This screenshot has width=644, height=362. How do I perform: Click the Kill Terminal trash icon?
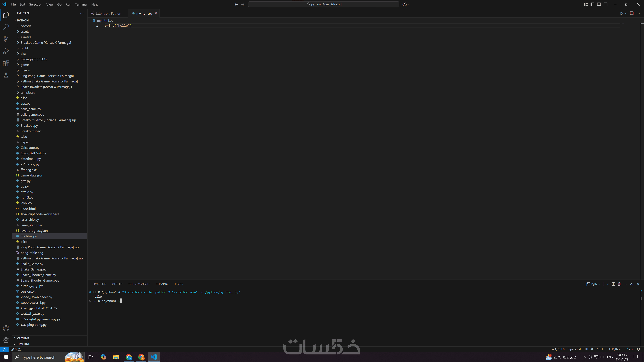coord(619,284)
